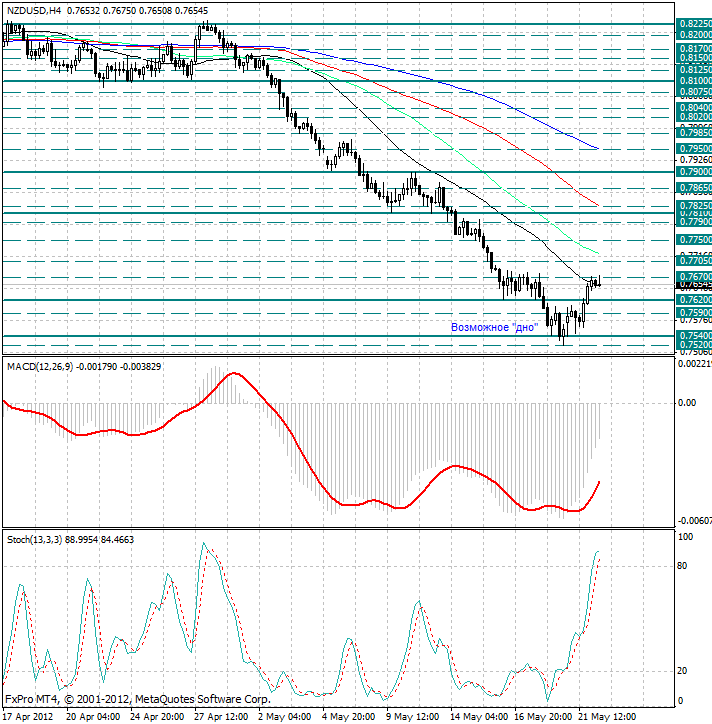
Task: Click the 0.7540 price level label
Action: 694,336
